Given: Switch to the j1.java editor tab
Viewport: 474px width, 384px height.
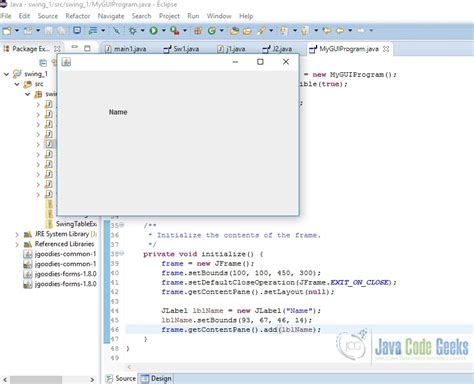Looking at the screenshot, I should (231, 49).
